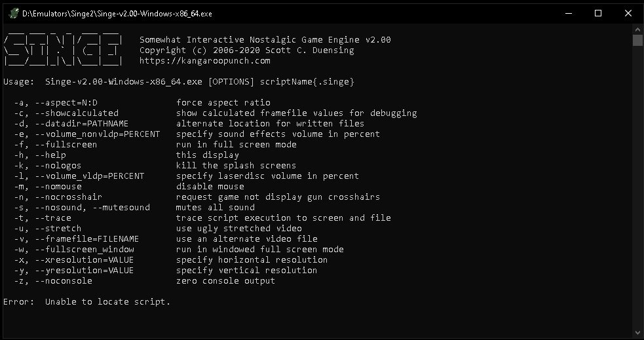Click the --xresolution=VALUE option text

85,259
